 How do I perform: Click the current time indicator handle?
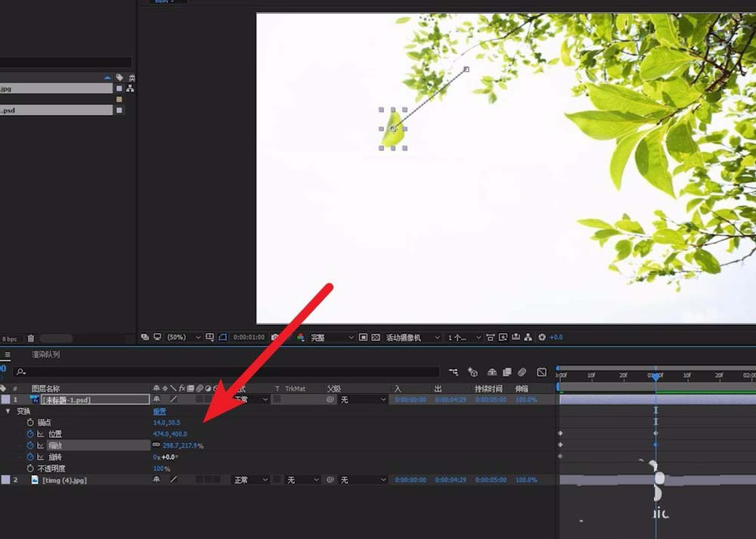click(x=655, y=376)
